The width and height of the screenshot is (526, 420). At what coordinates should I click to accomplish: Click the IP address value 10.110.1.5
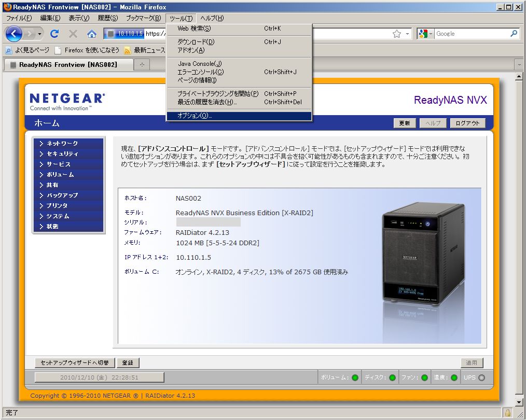[x=193, y=257]
